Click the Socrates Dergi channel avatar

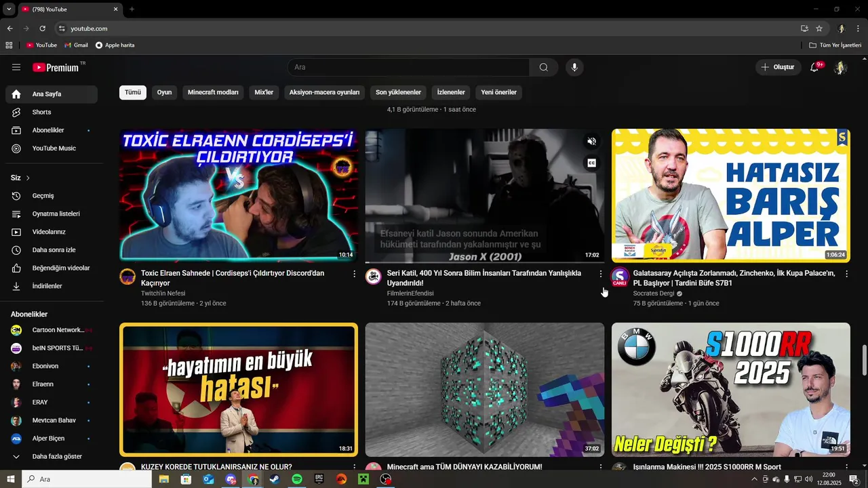click(x=619, y=277)
